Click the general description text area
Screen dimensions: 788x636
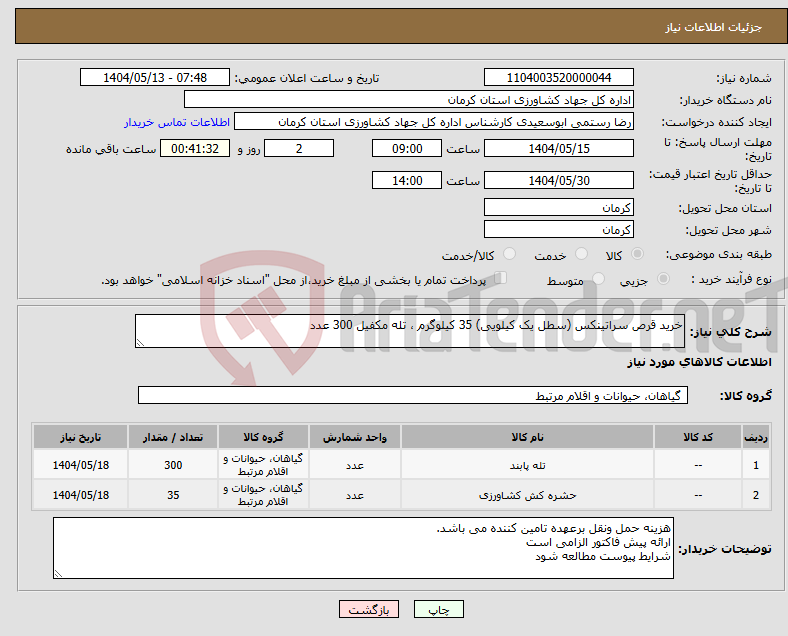[x=410, y=331]
